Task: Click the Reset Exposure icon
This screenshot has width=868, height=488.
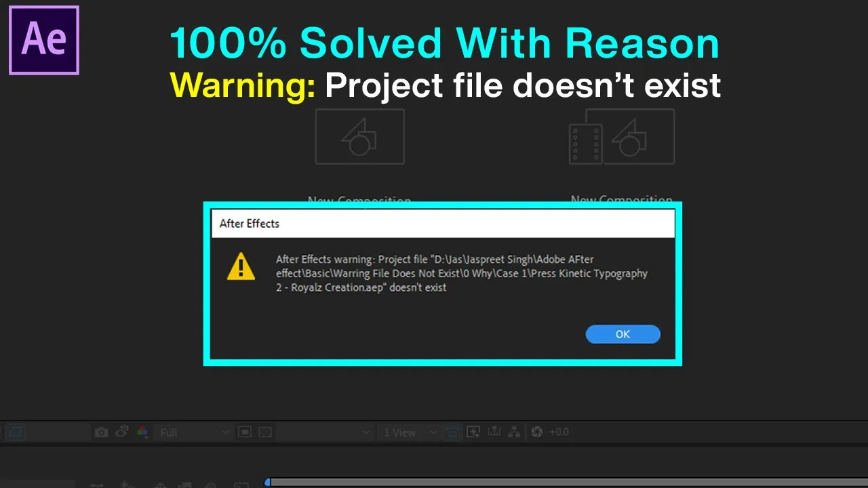Action: (x=537, y=432)
